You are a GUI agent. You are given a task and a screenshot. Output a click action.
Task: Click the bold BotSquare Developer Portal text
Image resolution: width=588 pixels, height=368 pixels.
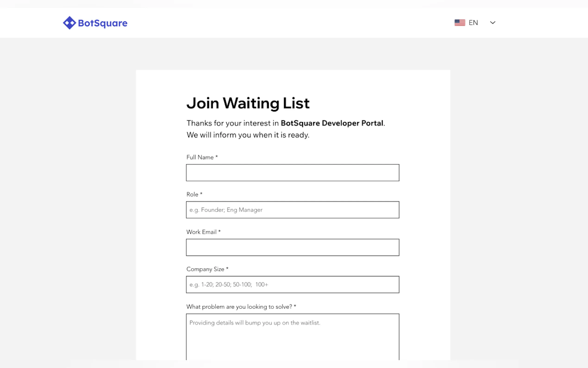click(332, 123)
